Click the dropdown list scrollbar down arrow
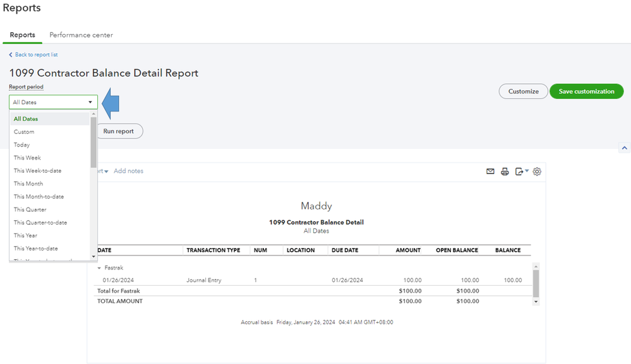This screenshot has width=631, height=364. click(94, 256)
